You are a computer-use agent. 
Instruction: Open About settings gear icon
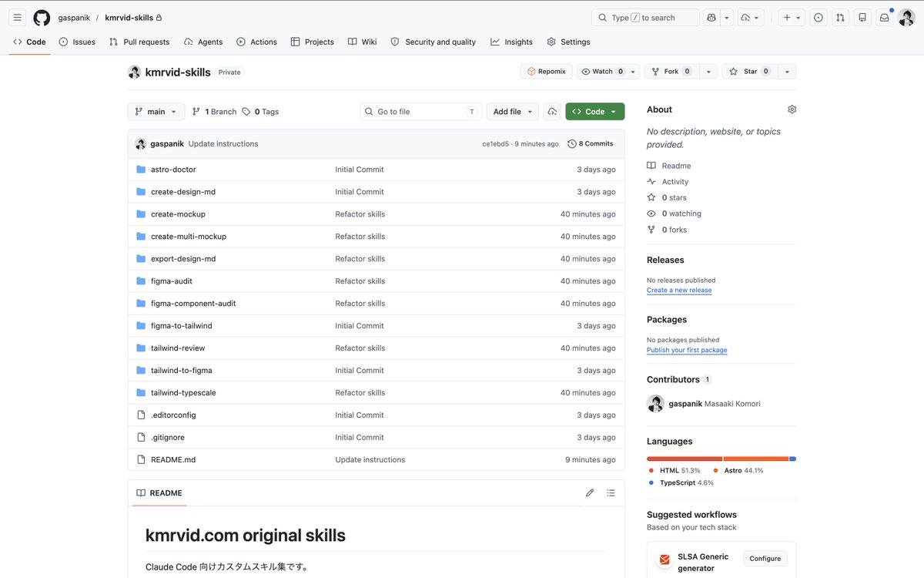pyautogui.click(x=792, y=109)
